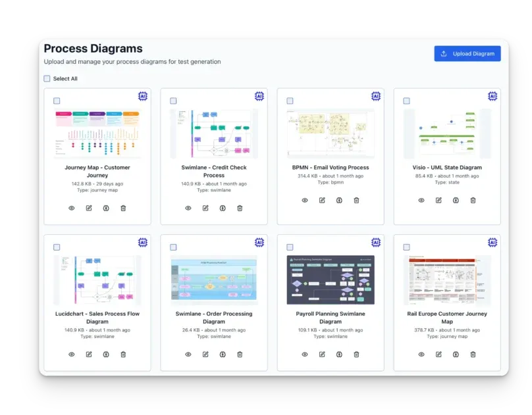Viewport: 532px width, 415px height.
Task: Select the Swimlane - Credit Check Process checkbox
Action: (x=173, y=101)
